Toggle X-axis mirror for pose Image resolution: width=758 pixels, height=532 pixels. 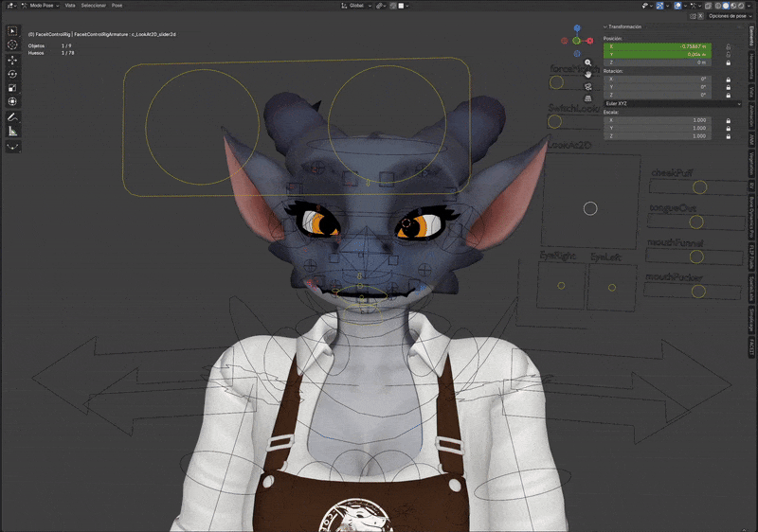click(x=700, y=16)
